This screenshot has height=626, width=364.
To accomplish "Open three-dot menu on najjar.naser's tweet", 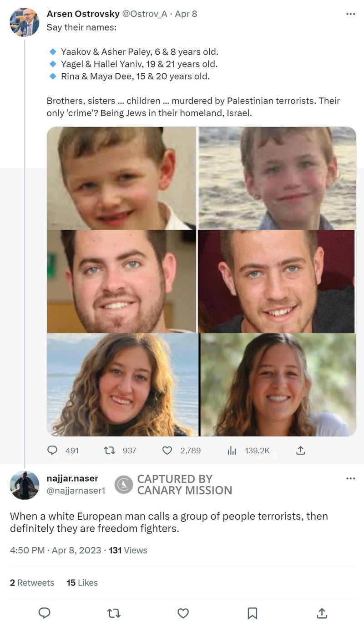I will tap(350, 478).
